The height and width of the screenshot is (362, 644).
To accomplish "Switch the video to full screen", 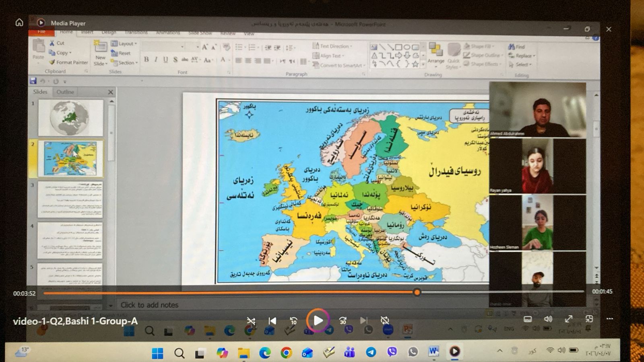I will pyautogui.click(x=568, y=319).
